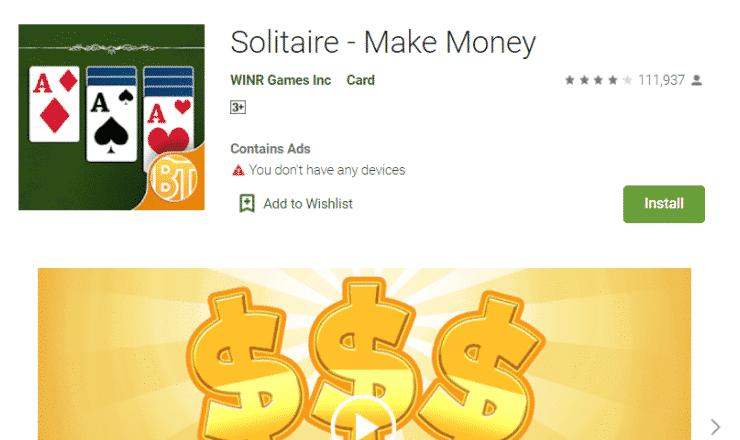Click the reviewer person icon beside 111,937
This screenshot has height=440, width=740.
(697, 80)
